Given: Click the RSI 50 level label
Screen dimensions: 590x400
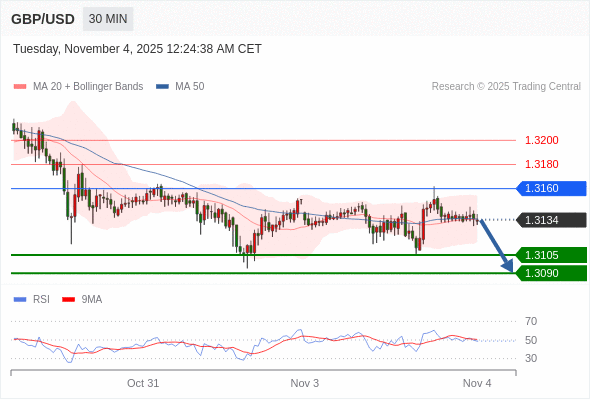Looking at the screenshot, I should tap(531, 340).
